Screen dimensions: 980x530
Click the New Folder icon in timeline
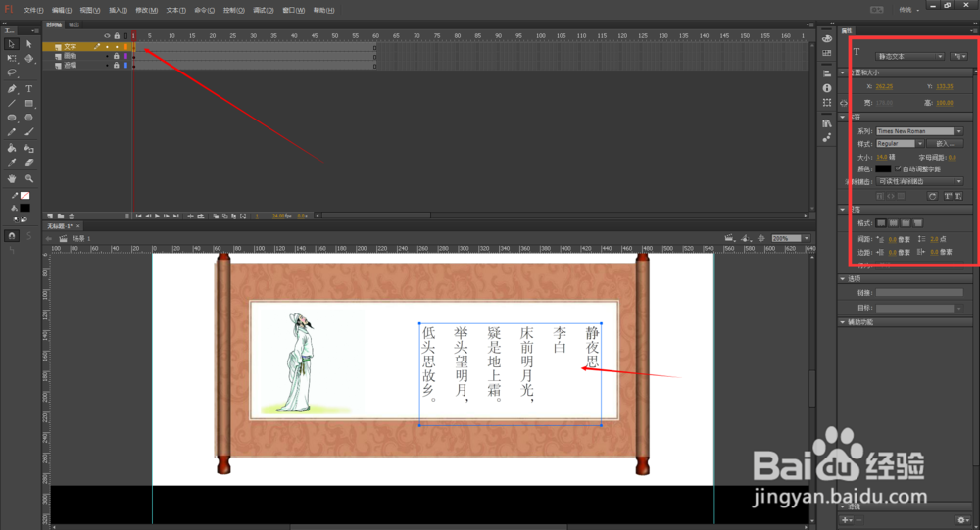coord(61,216)
